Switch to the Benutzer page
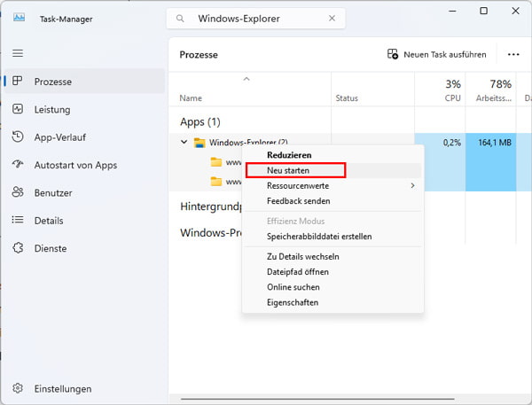Screen dimensions: 532x405 [84, 192]
